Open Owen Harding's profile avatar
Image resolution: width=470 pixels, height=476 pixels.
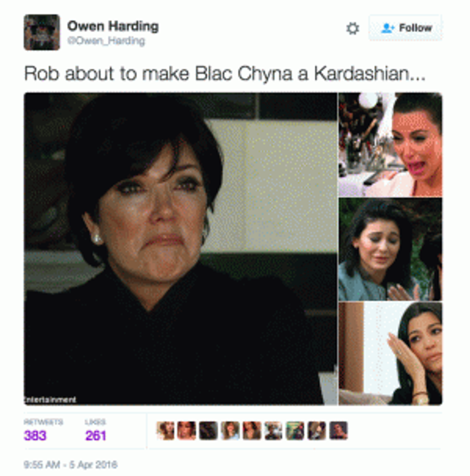click(42, 32)
